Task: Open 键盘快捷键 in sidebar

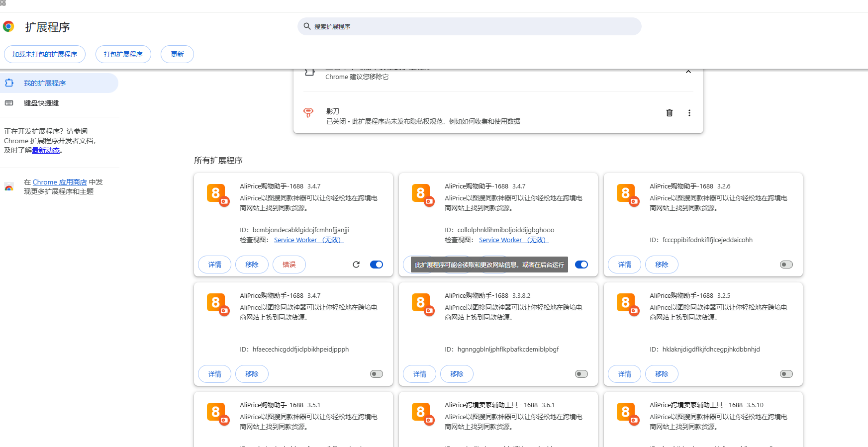Action: pyautogui.click(x=41, y=103)
